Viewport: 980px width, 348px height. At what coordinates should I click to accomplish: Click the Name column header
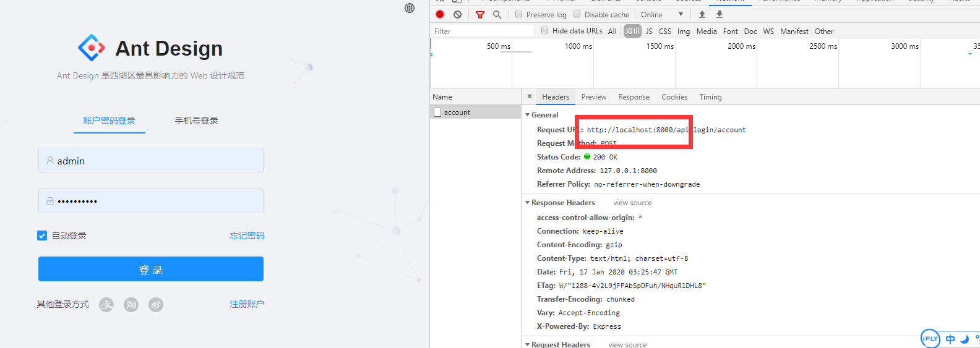[476, 97]
